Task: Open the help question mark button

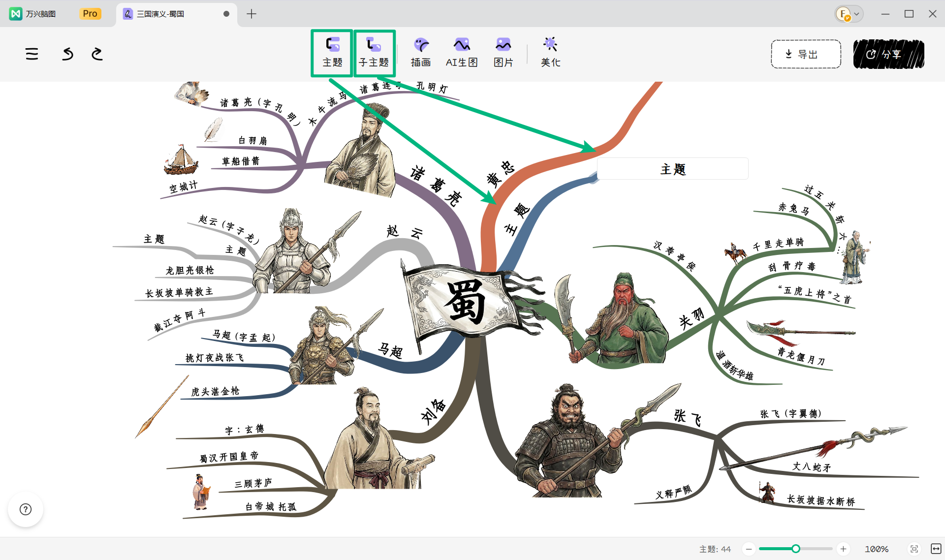Action: 26,509
